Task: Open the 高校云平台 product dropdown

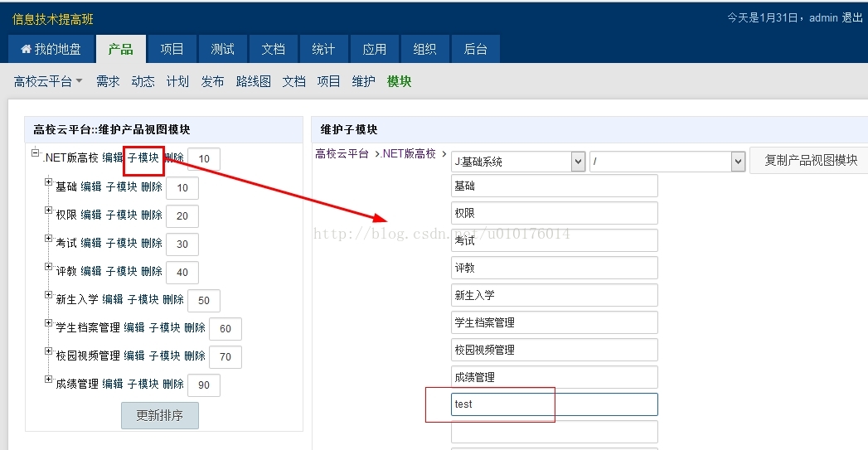Action: [x=47, y=81]
